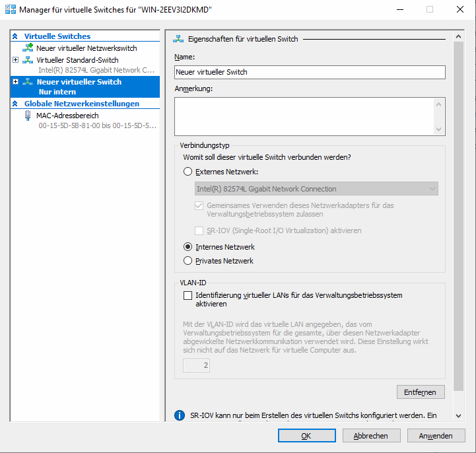Screen dimensions: 476x453
Task: Click the OK button
Action: (306, 436)
